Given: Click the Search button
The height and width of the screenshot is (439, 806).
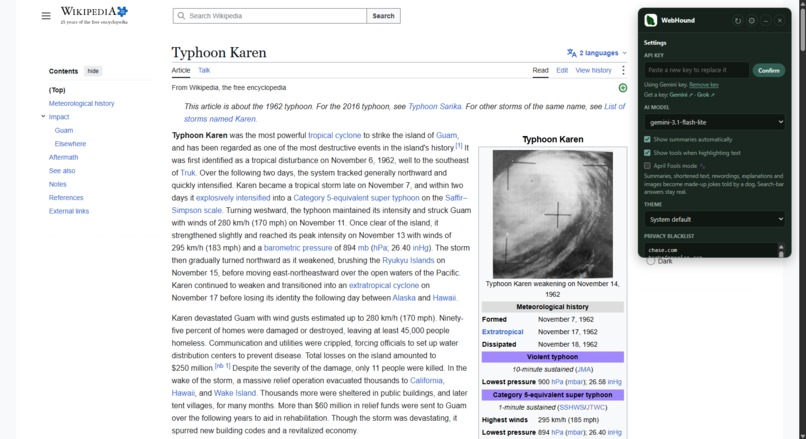Looking at the screenshot, I should pyautogui.click(x=383, y=16).
